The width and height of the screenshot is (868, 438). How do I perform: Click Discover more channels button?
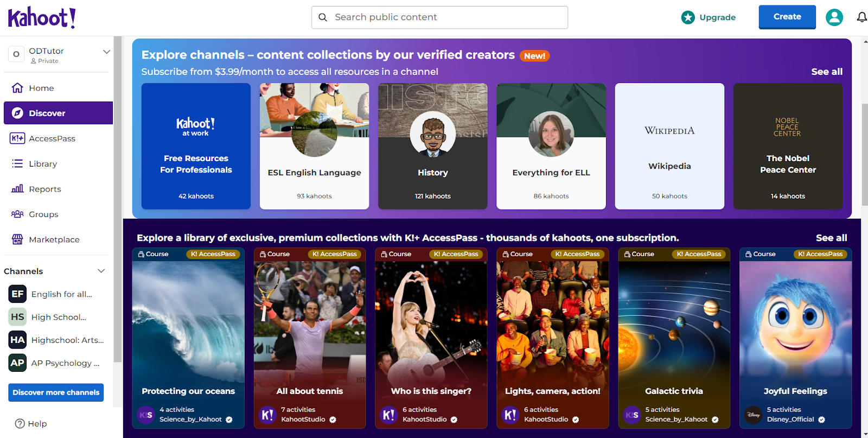(56, 392)
